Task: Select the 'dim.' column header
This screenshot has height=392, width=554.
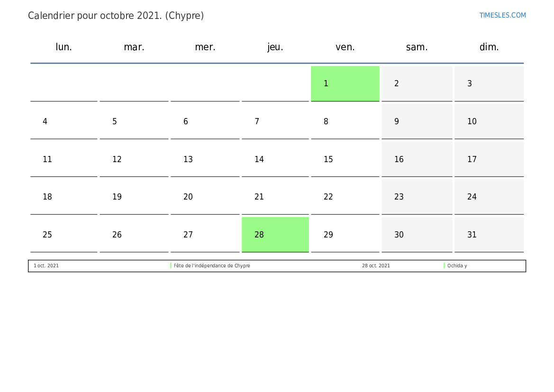Action: 489,47
